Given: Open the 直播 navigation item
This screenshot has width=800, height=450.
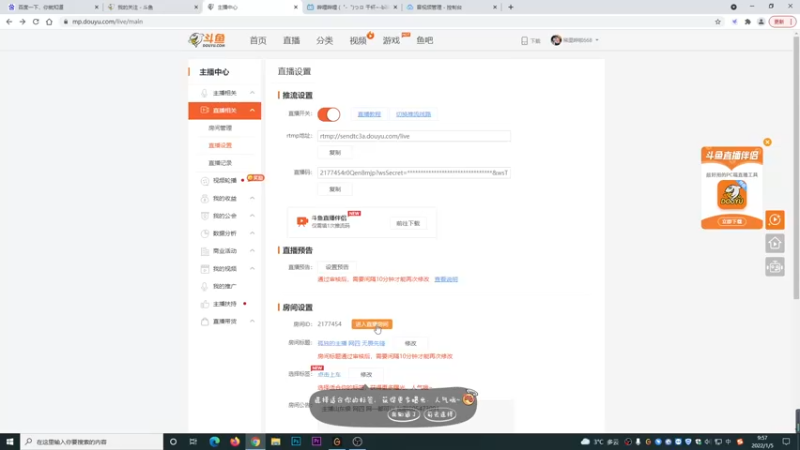Looking at the screenshot, I should (291, 40).
